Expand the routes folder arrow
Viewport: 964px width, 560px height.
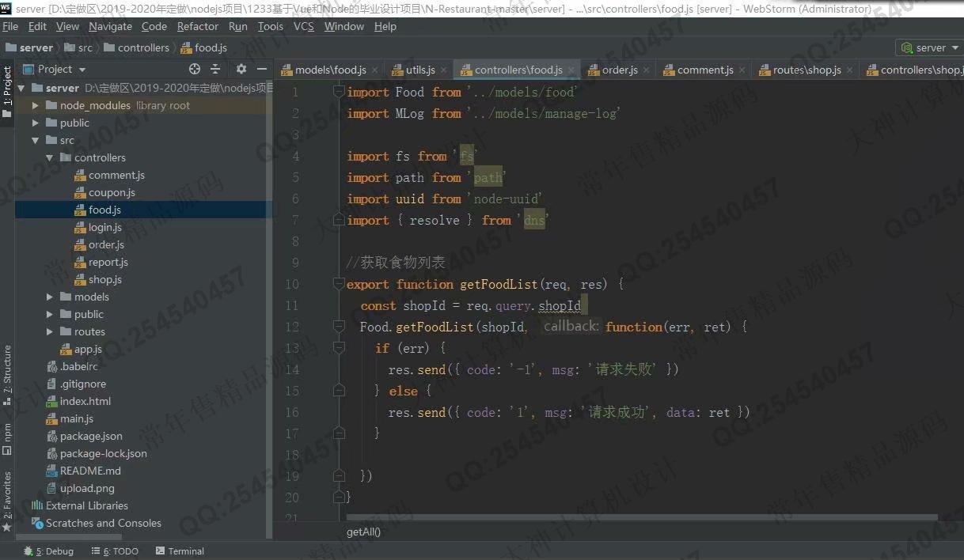[x=50, y=331]
